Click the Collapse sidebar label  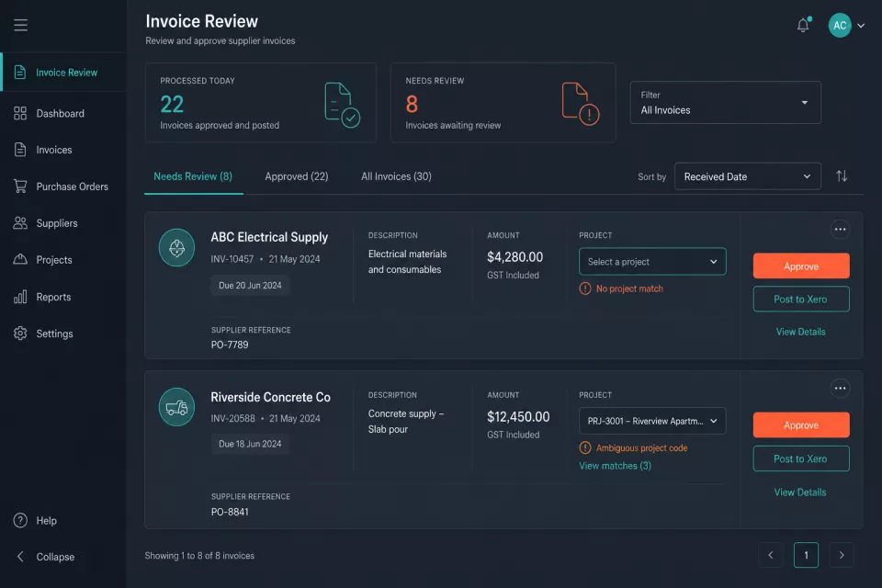click(55, 557)
